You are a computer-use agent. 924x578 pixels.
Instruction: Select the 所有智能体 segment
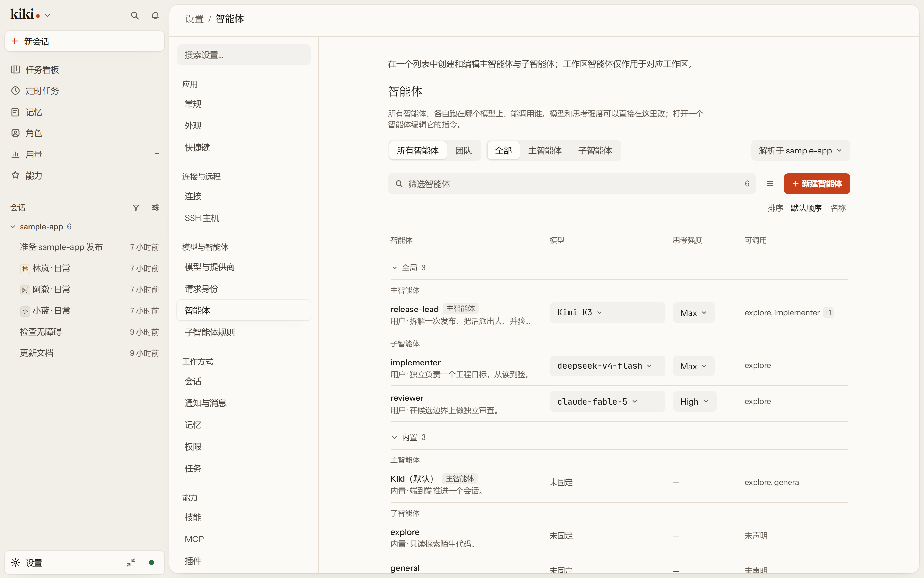[417, 151]
